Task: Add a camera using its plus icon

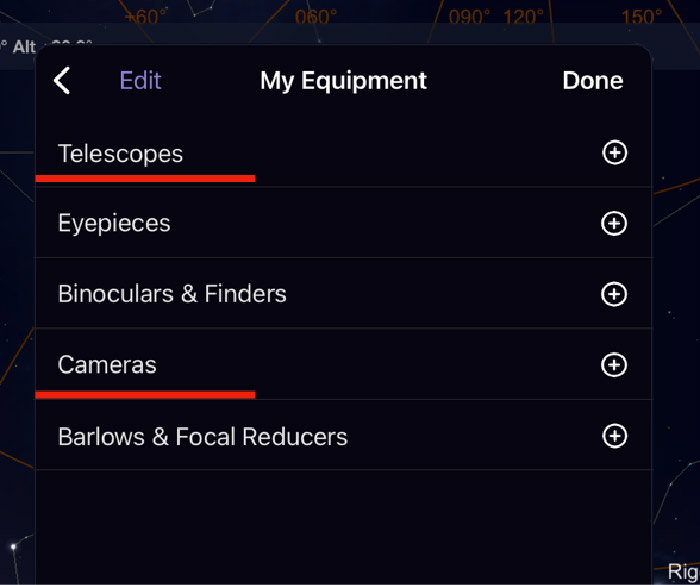Action: click(x=614, y=365)
